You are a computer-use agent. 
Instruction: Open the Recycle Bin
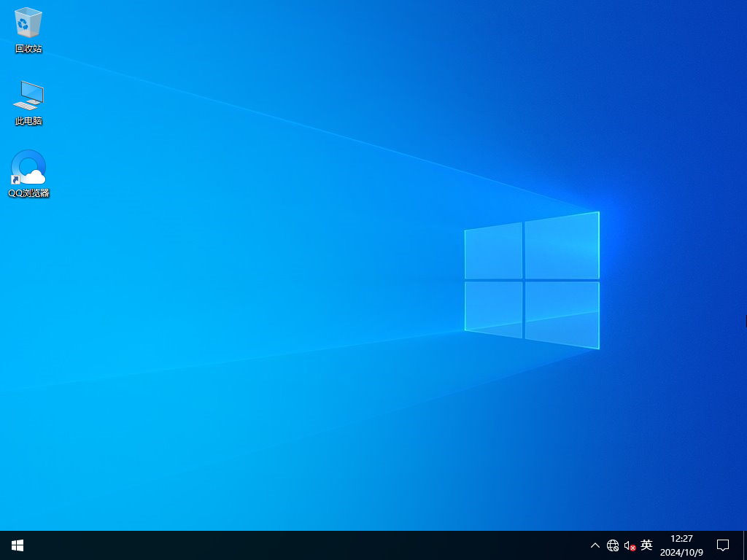[27, 23]
